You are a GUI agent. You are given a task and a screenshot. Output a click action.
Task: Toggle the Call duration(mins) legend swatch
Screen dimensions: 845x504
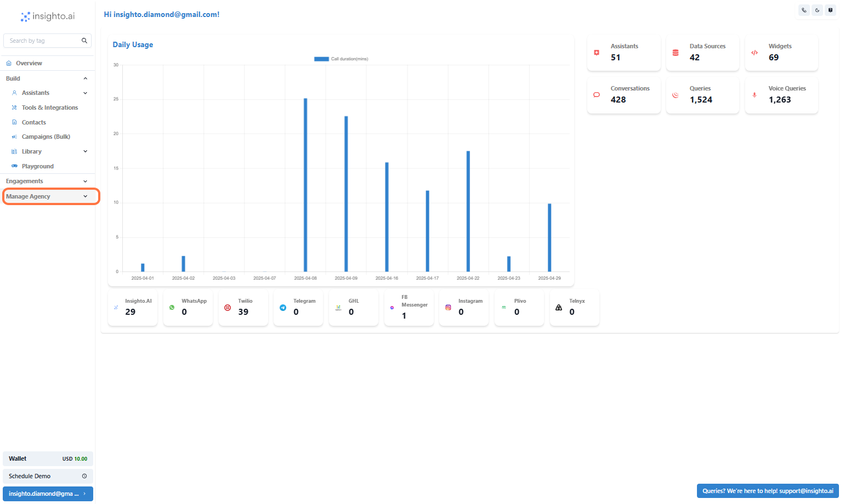321,59
